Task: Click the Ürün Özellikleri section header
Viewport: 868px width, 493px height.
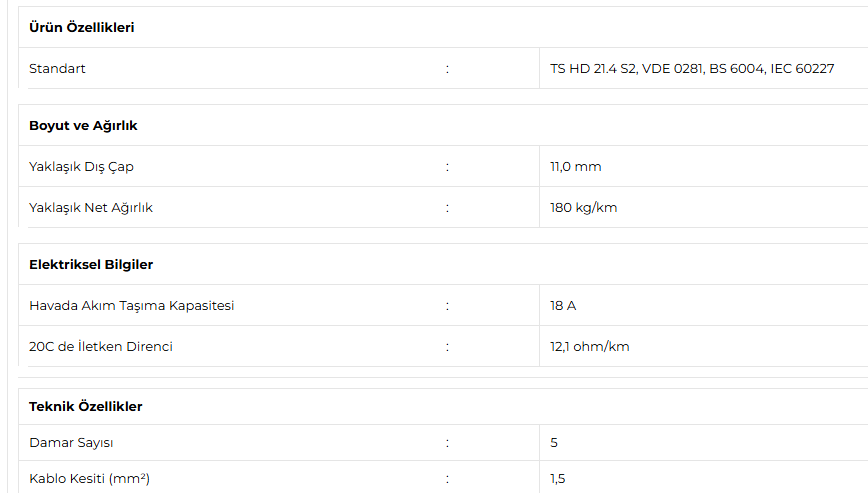Action: pyautogui.click(x=81, y=27)
